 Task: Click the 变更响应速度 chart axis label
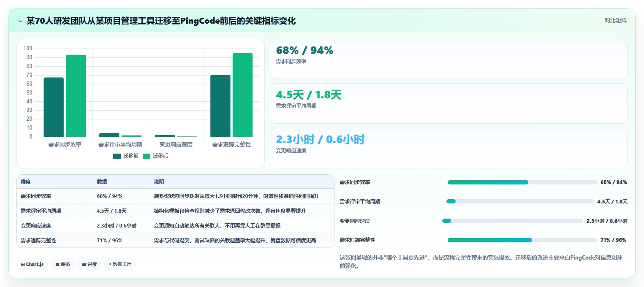(x=176, y=145)
